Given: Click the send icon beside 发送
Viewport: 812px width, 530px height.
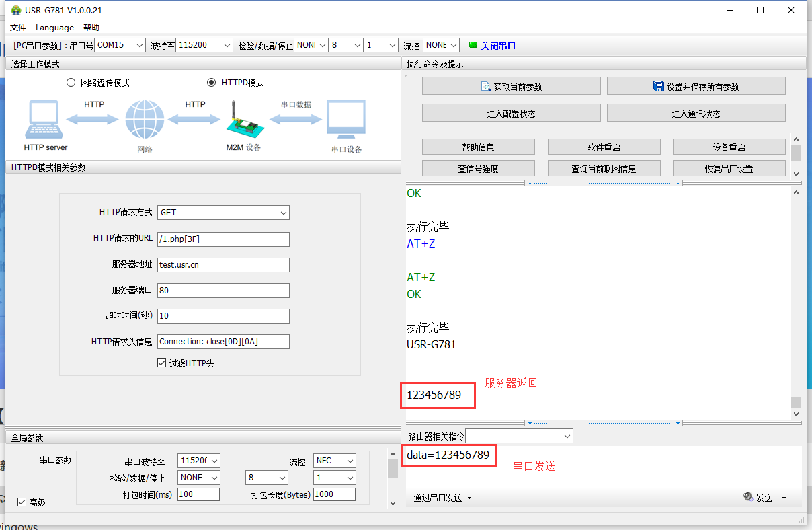Looking at the screenshot, I should click(748, 498).
